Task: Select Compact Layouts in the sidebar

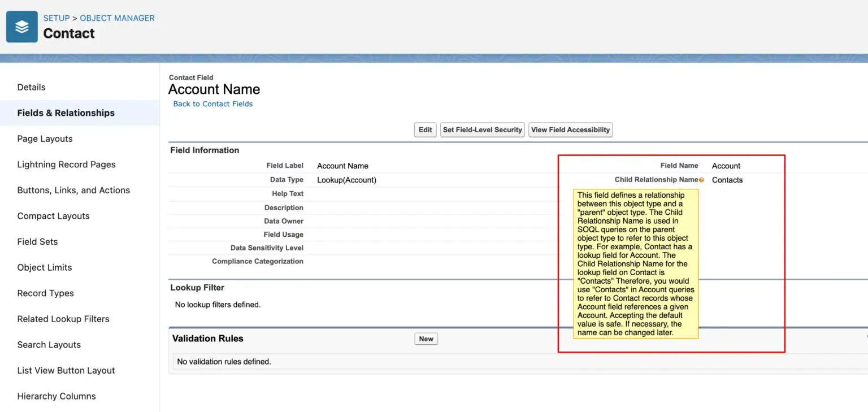Action: 54,216
